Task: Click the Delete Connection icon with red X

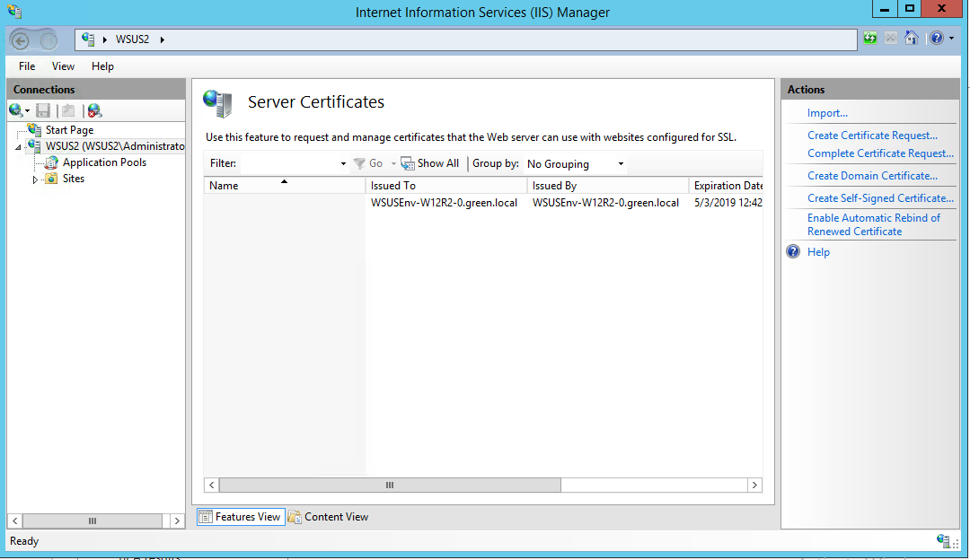Action: click(94, 110)
